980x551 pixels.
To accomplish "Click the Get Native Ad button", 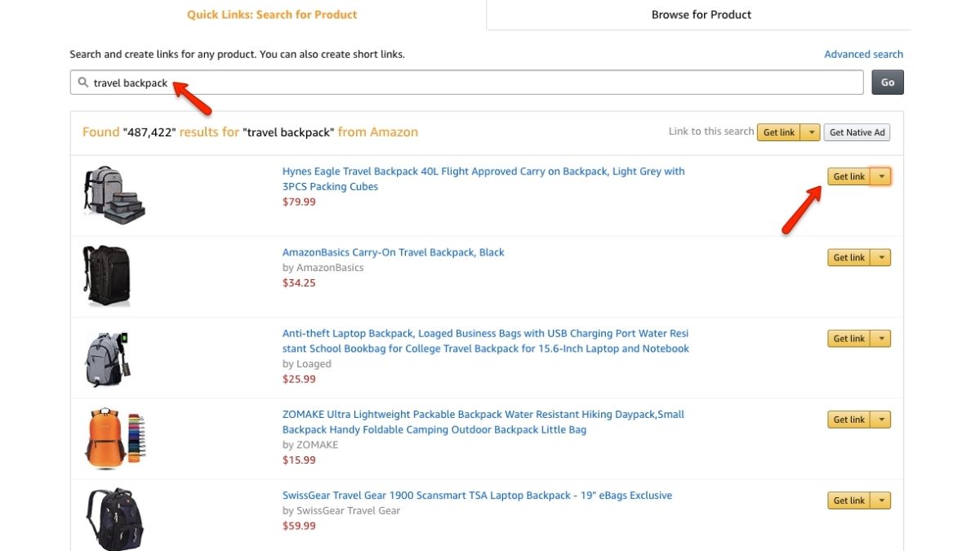I will [x=856, y=131].
